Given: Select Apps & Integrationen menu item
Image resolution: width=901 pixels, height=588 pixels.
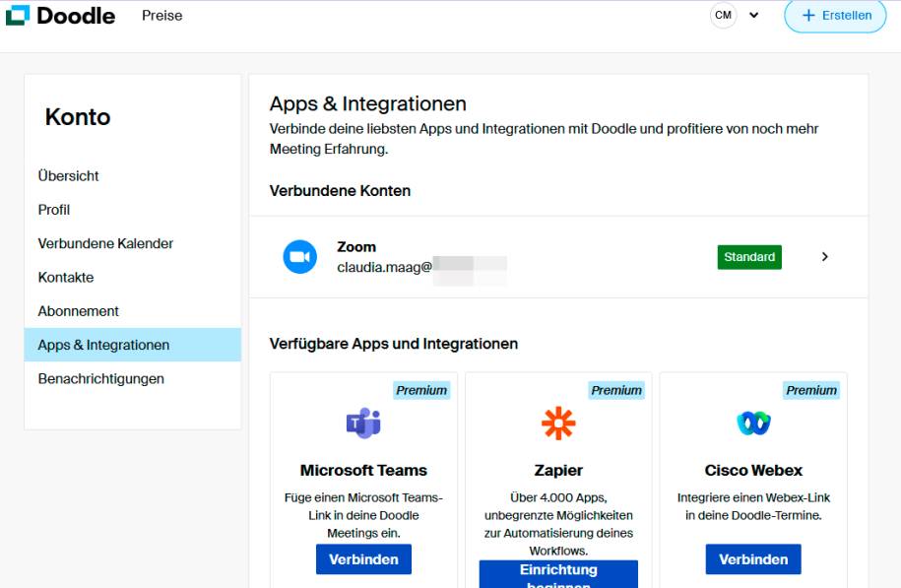Looking at the screenshot, I should pos(133,345).
